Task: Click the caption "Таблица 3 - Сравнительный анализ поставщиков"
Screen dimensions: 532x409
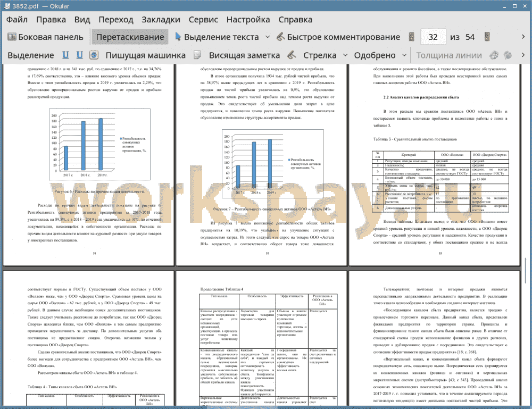Action: 415,139
